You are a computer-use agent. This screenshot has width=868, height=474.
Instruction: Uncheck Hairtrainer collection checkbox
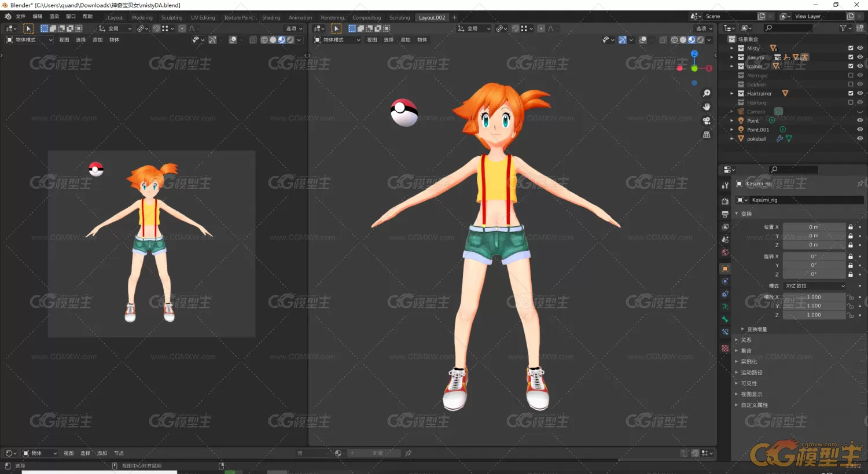pyautogui.click(x=851, y=93)
